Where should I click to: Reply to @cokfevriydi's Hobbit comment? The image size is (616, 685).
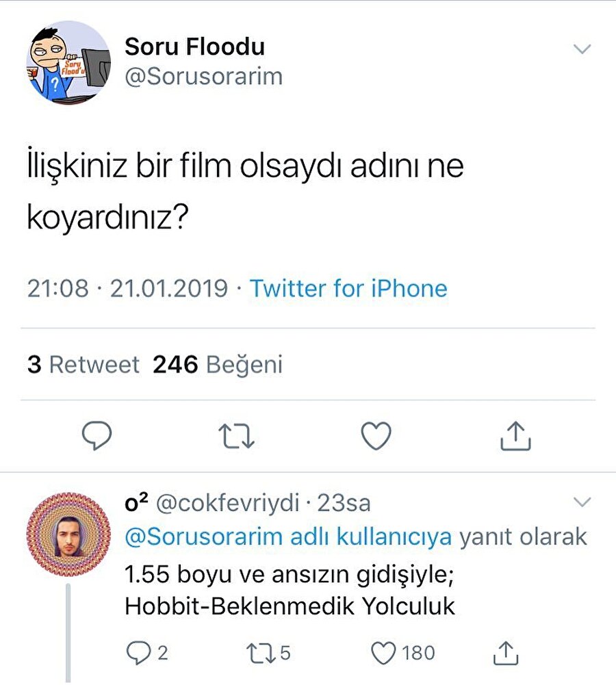(x=139, y=652)
